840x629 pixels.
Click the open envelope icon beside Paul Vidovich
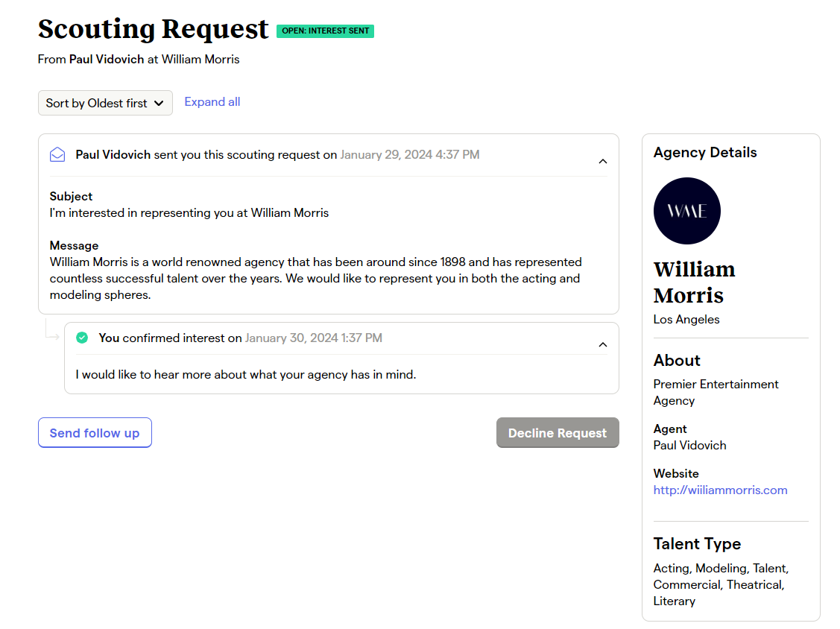57,155
